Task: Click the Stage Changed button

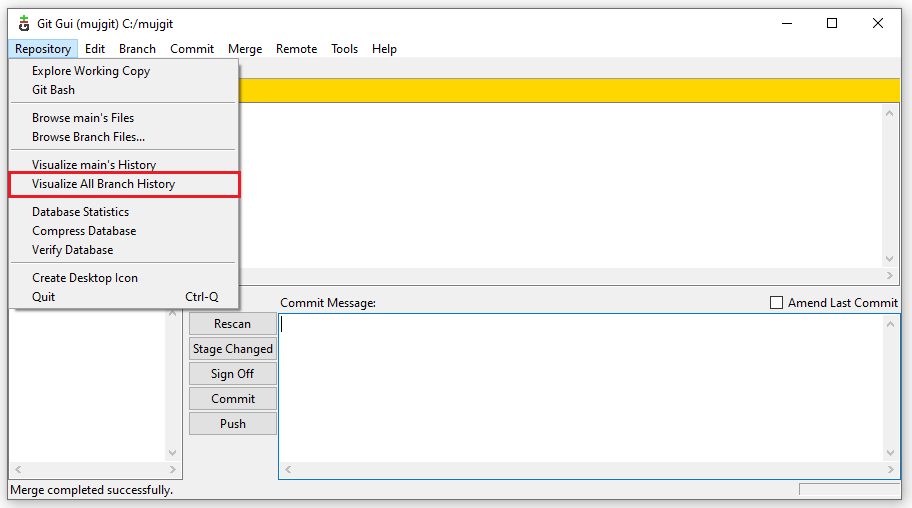Action: coord(233,349)
